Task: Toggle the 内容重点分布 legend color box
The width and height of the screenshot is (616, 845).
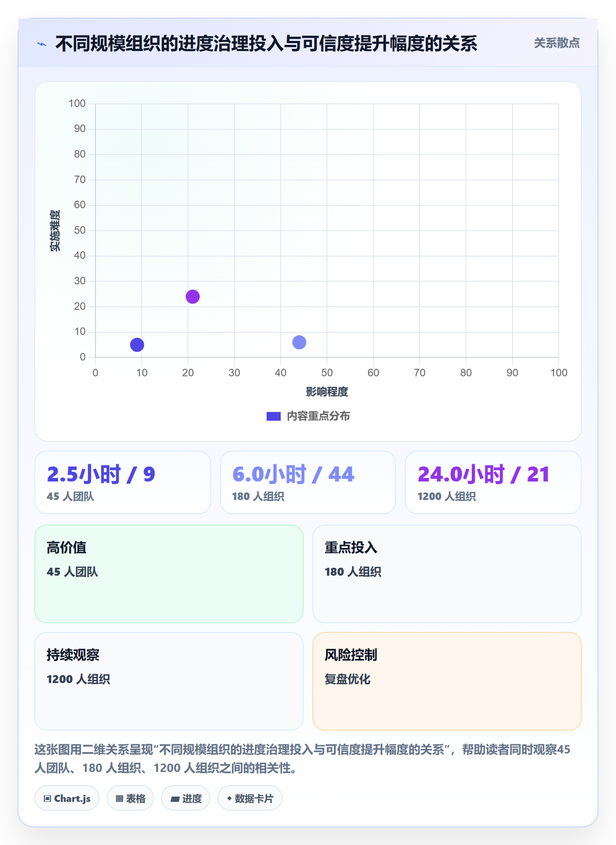Action: click(x=273, y=416)
